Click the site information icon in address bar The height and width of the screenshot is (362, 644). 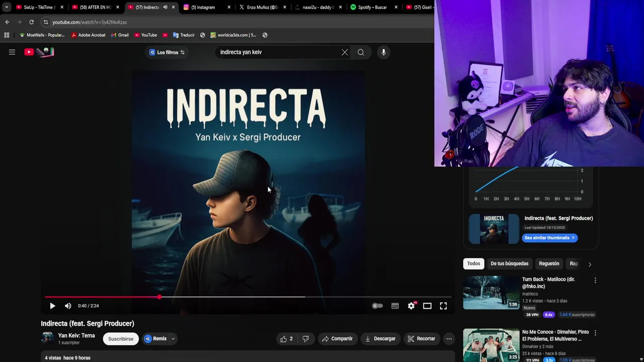46,22
